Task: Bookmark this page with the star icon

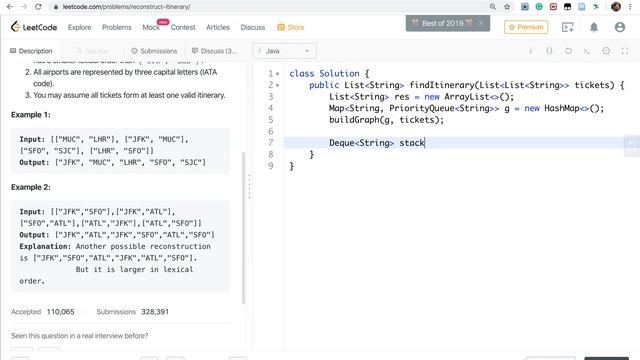Action: [x=507, y=7]
